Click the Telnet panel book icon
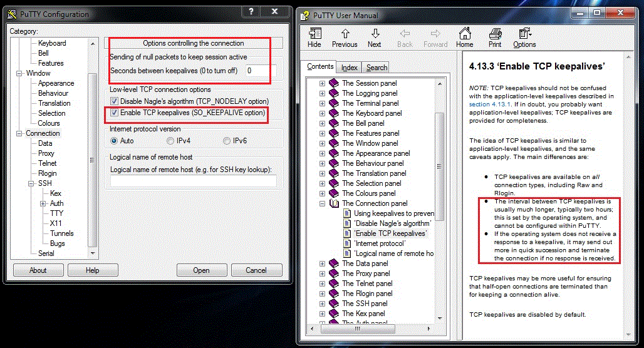This screenshot has height=348, width=644. pyautogui.click(x=334, y=283)
